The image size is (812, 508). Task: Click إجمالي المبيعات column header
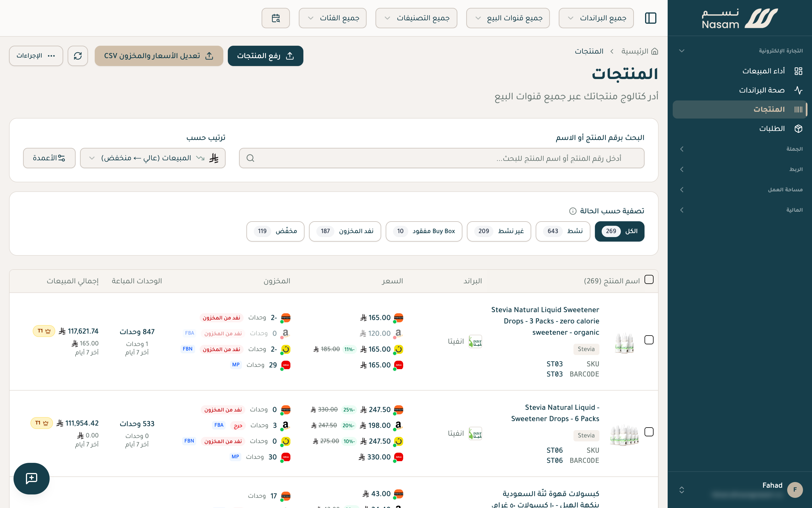(72, 281)
